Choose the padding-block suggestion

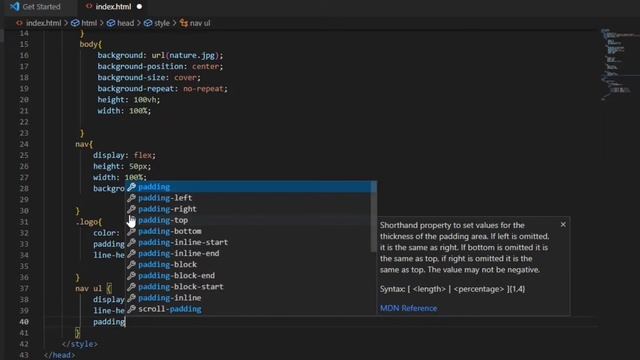250,264
